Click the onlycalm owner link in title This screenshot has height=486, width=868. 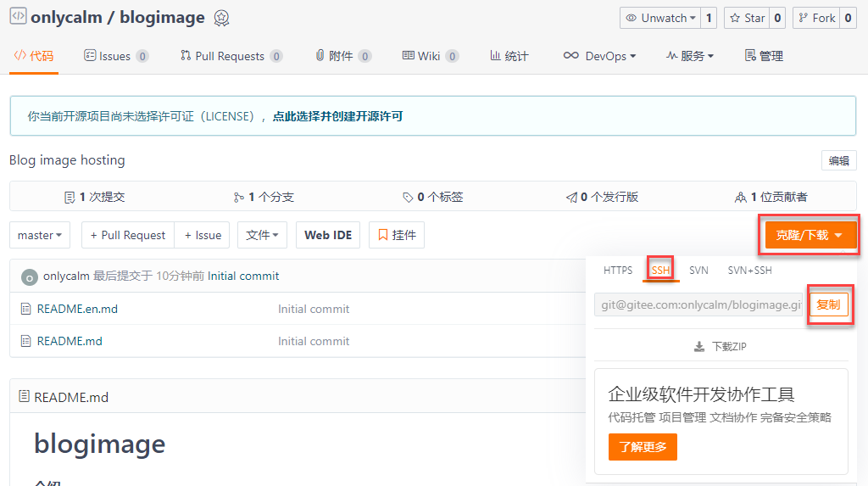tap(66, 18)
